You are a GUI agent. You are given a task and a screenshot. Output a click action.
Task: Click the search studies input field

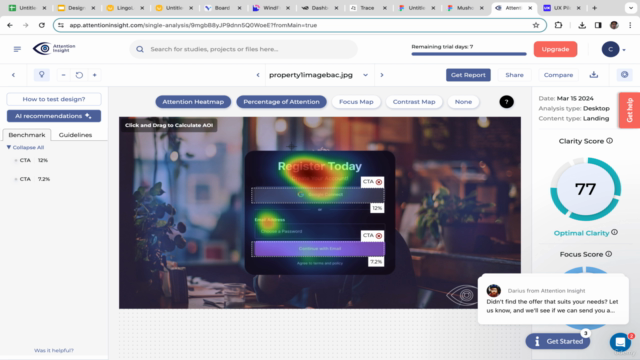click(x=244, y=49)
